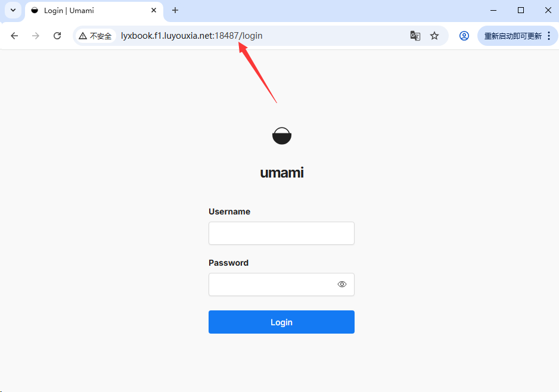Screen dimensions: 559x392
Task: Click the Password input field
Action: pyautogui.click(x=281, y=284)
